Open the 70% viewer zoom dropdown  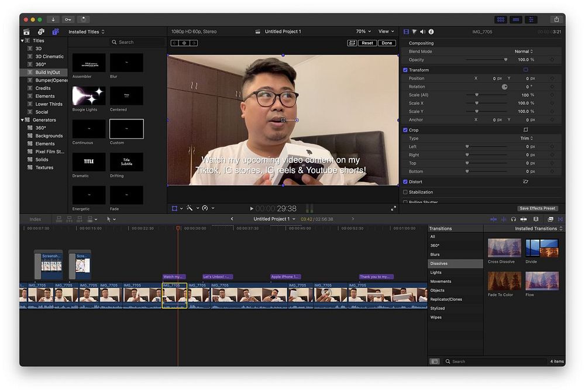pos(363,32)
